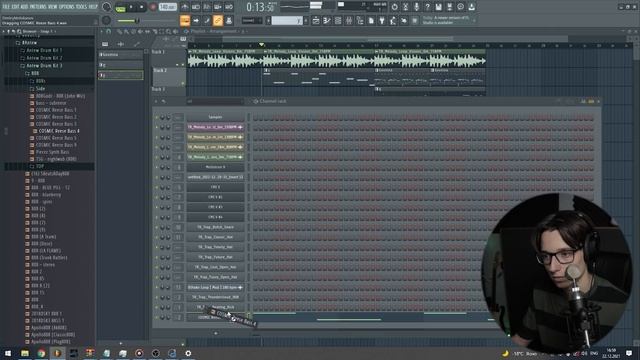The width and height of the screenshot is (640, 360).
Task: Open the FILE menu
Action: click(x=6, y=7)
